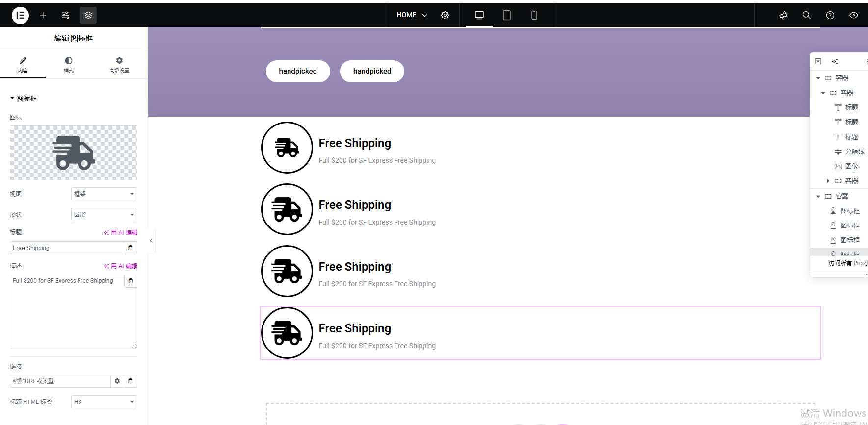
Task: Switch to the 高级设置 tab
Action: pyautogui.click(x=119, y=64)
